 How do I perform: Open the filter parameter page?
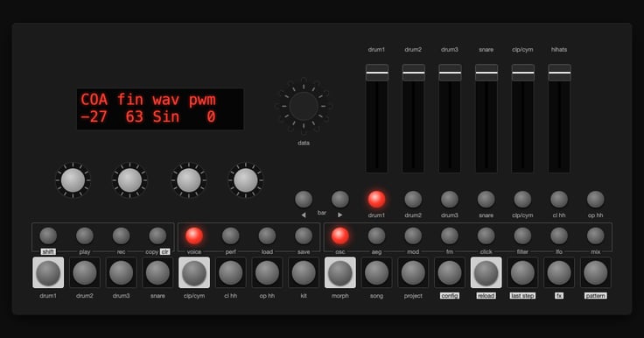pyautogui.click(x=523, y=236)
